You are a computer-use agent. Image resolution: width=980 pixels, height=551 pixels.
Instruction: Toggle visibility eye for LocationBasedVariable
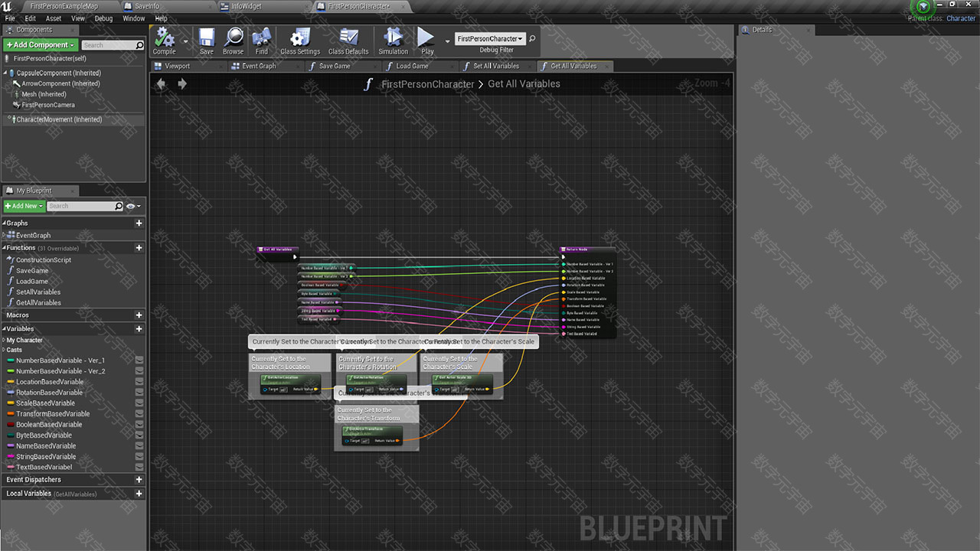139,382
